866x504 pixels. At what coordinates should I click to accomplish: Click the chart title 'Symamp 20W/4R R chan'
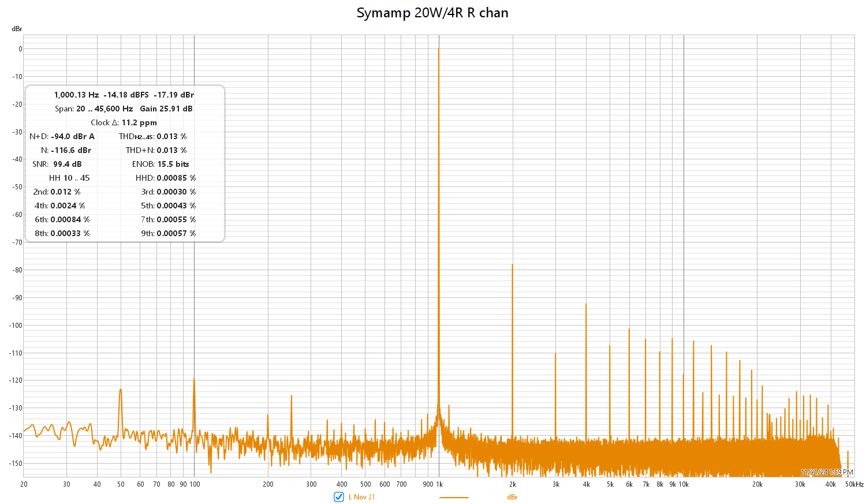(x=432, y=13)
